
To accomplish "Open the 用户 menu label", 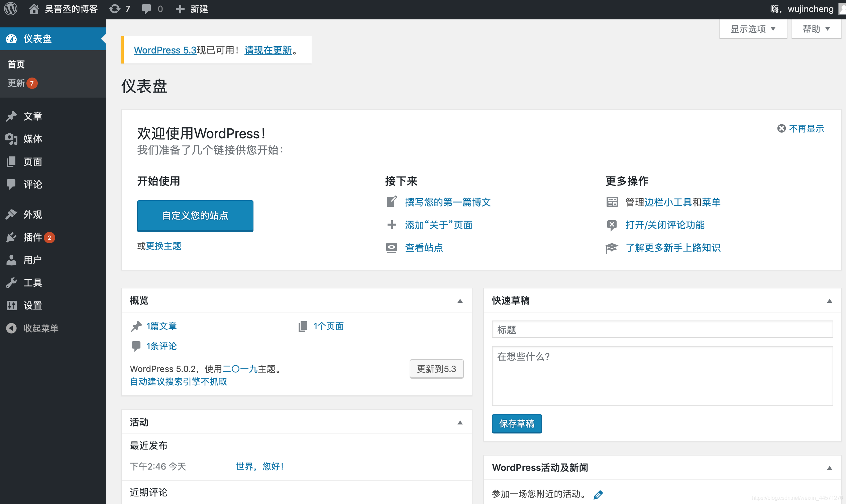I will pos(33,260).
